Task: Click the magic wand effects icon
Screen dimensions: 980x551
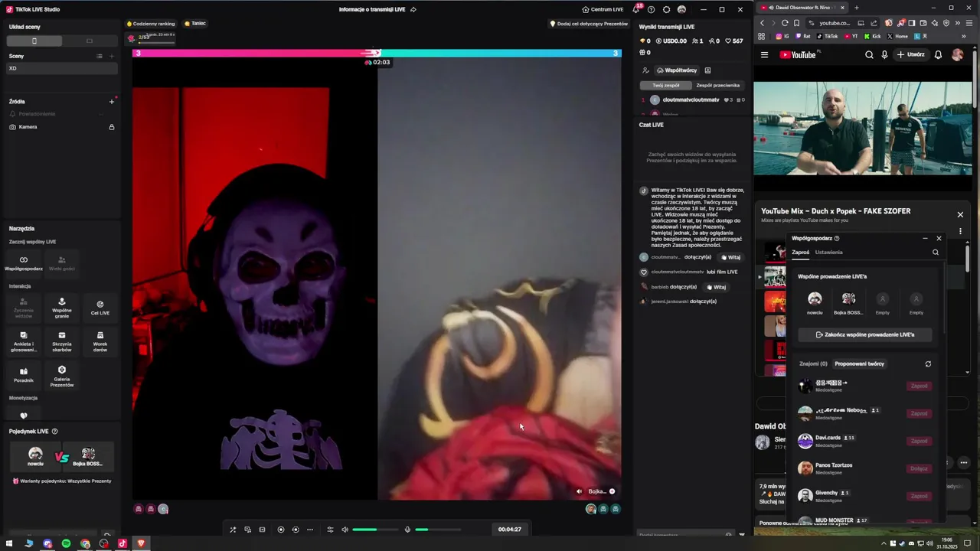Action: tap(233, 530)
